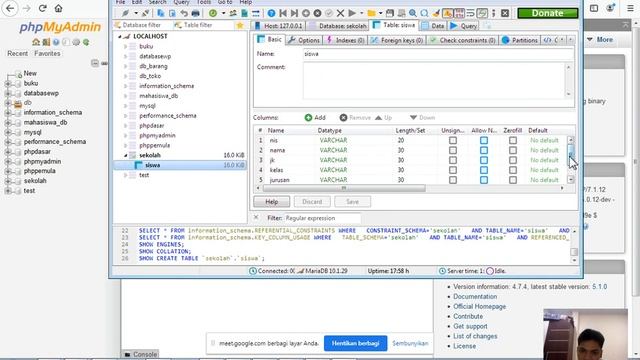Click the copy icon in HeidiSQL toolbar
This screenshot has height=360, width=640.
click(161, 13)
